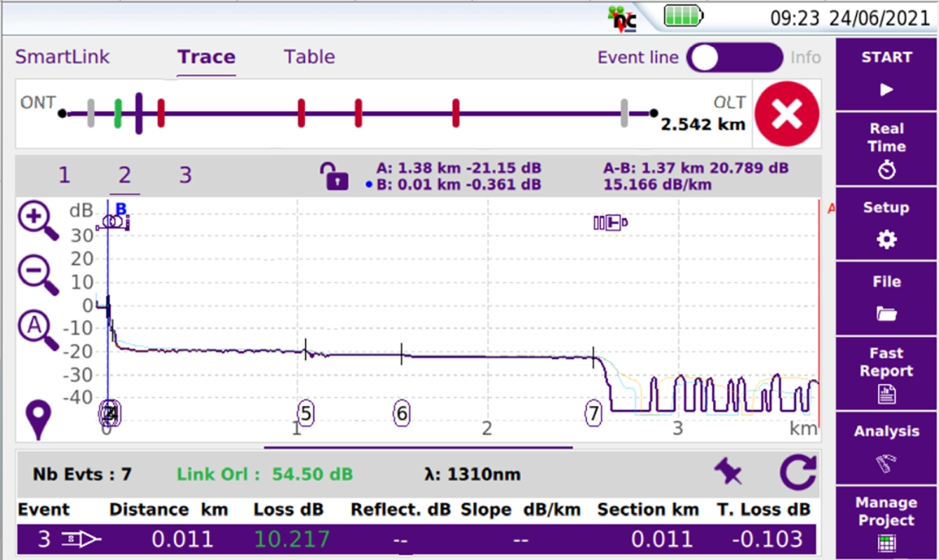Click the splitter icon above the trace
The width and height of the screenshot is (939, 560).
point(611,223)
